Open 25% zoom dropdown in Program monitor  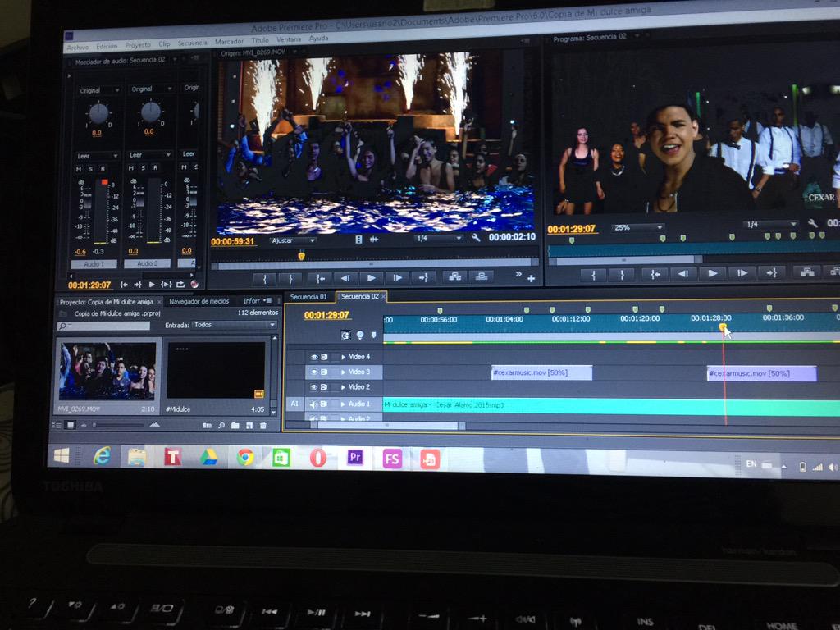[x=637, y=228]
